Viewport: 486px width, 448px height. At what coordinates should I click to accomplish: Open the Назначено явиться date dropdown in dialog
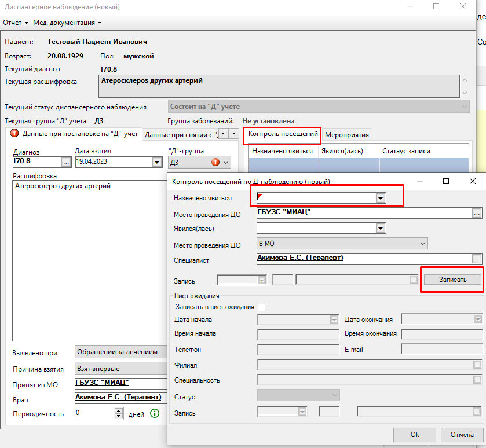click(x=381, y=198)
